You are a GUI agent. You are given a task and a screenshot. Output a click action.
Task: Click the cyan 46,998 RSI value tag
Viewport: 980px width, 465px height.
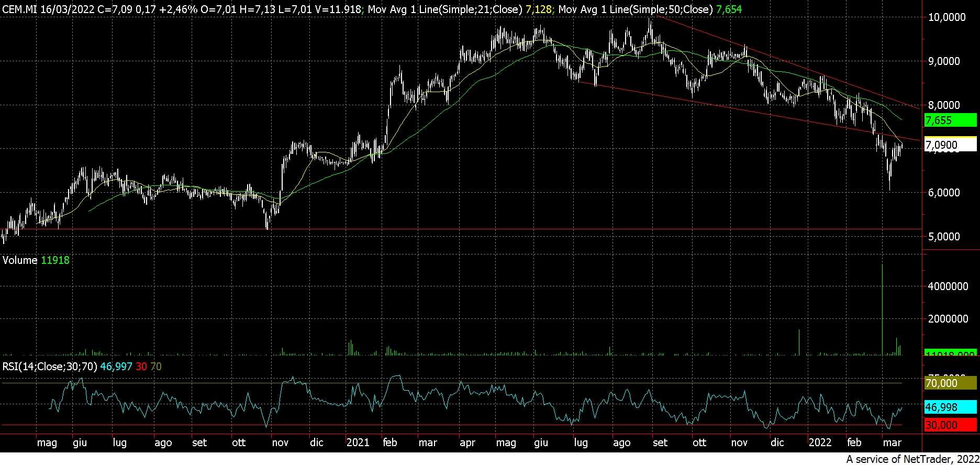coord(950,407)
